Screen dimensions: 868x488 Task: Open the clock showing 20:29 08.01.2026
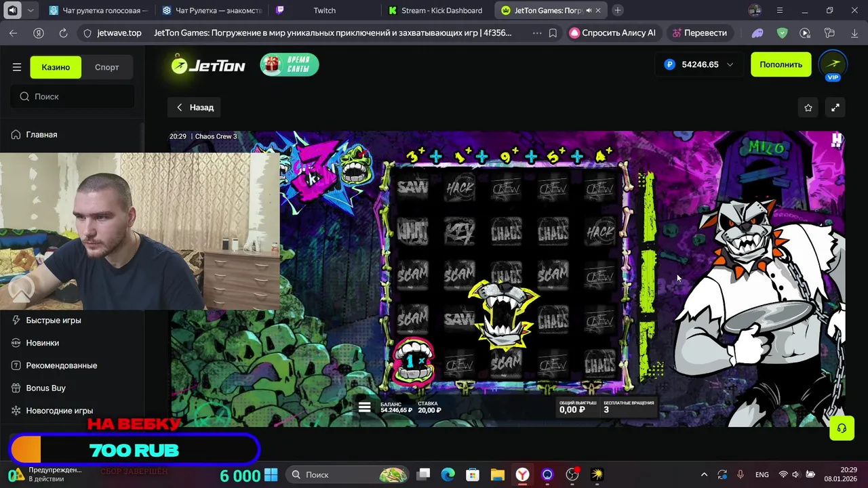tap(840, 474)
